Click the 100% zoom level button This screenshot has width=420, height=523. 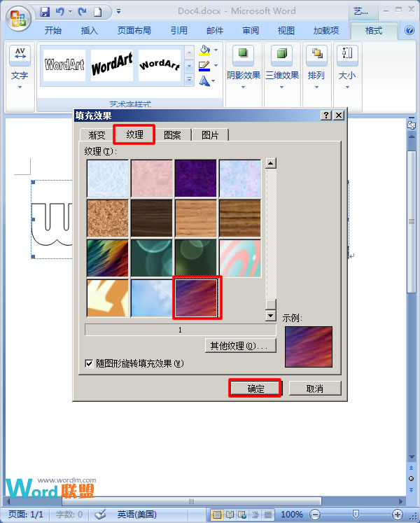pos(292,515)
